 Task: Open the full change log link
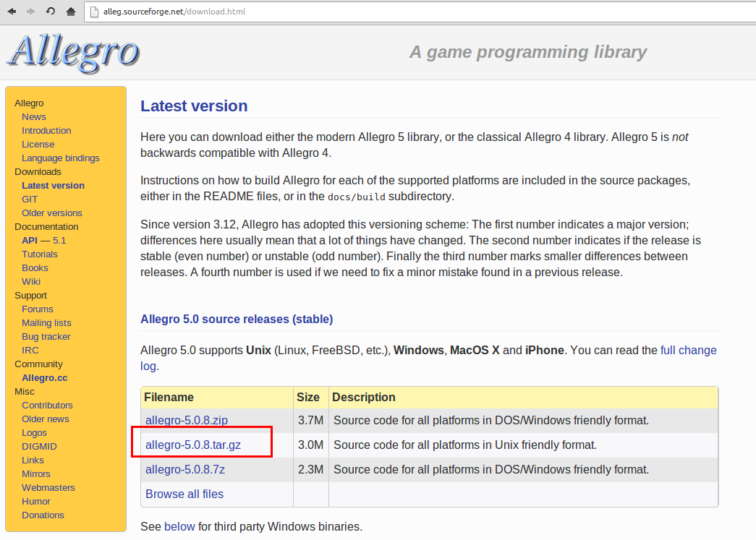click(x=689, y=350)
